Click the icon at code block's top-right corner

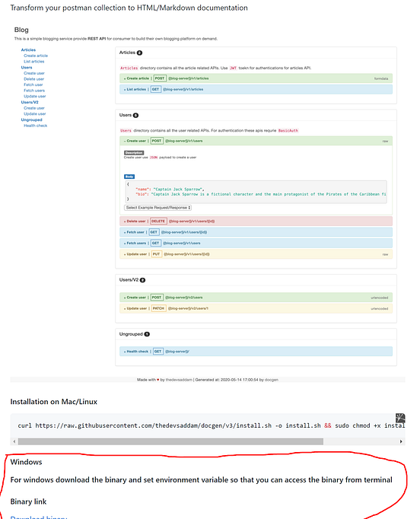pyautogui.click(x=400, y=418)
